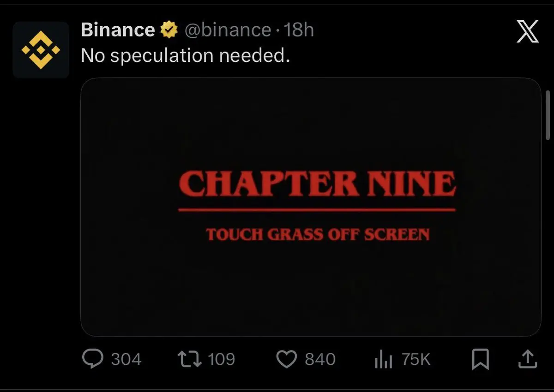Click the @binance handle
Viewport: 554px width, 392px height.
tap(227, 30)
